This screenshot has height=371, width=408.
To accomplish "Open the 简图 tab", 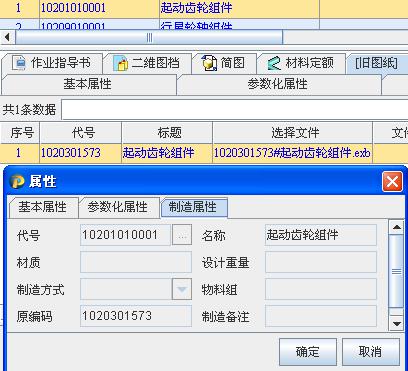I will click(224, 63).
